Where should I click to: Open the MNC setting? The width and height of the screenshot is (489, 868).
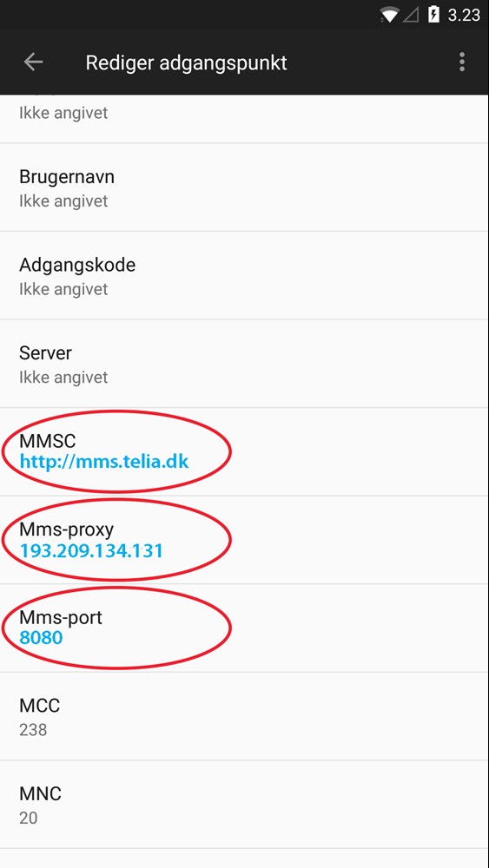(x=244, y=805)
